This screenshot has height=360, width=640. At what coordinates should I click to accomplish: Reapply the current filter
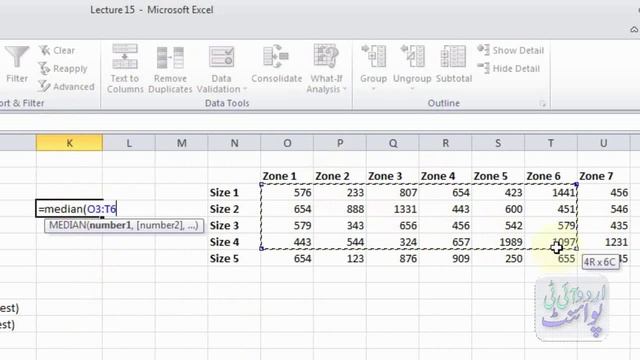coord(63,69)
